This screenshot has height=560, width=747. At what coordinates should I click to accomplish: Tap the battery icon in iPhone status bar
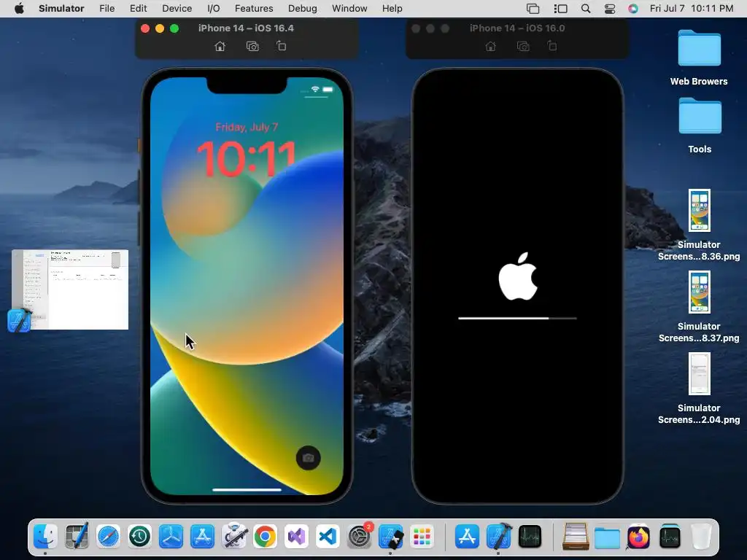click(328, 89)
